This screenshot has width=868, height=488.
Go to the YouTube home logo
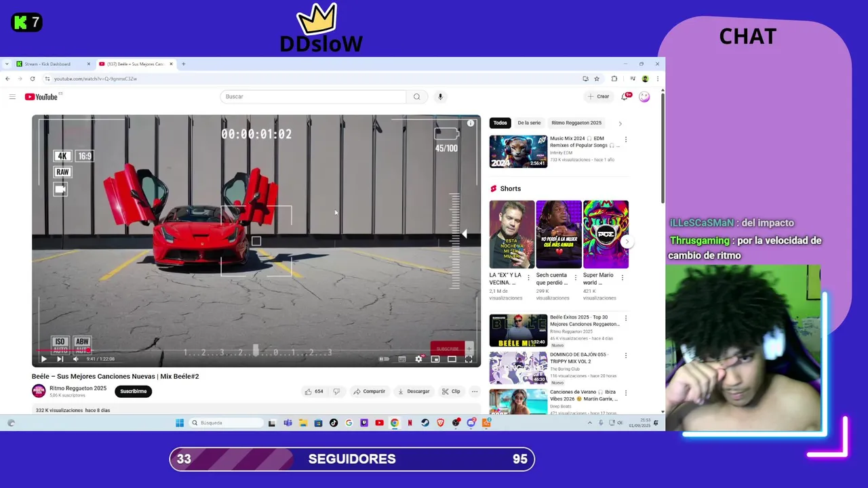tap(41, 97)
